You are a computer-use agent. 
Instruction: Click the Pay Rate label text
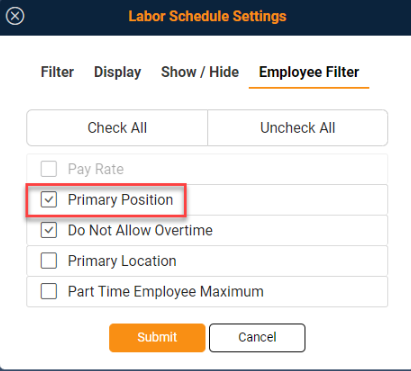96,169
